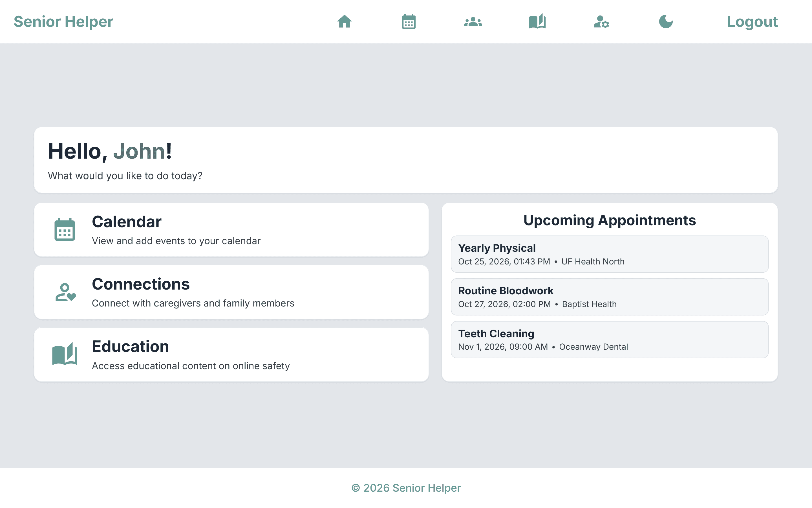Image resolution: width=812 pixels, height=508 pixels.
Task: Click the Senior Helper logo text
Action: (63, 21)
